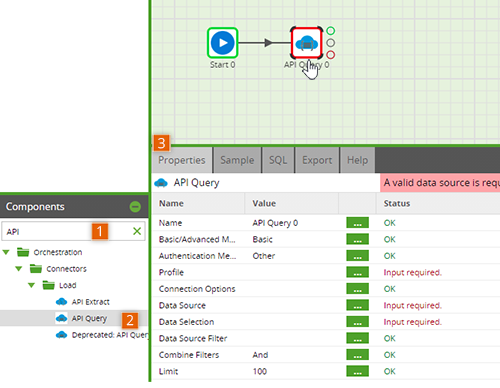Click the 'Basic' mode value cell

coord(262,239)
